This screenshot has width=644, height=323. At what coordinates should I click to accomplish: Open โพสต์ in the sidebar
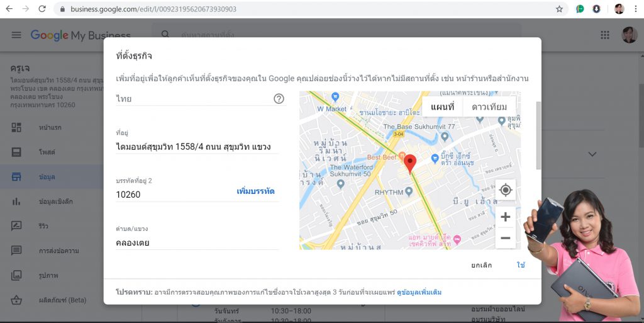click(x=47, y=152)
